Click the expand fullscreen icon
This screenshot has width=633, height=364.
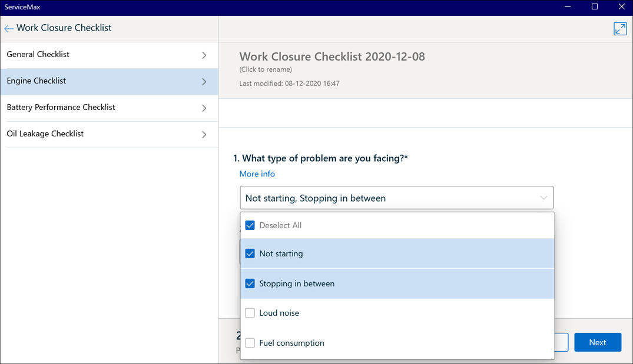620,29
